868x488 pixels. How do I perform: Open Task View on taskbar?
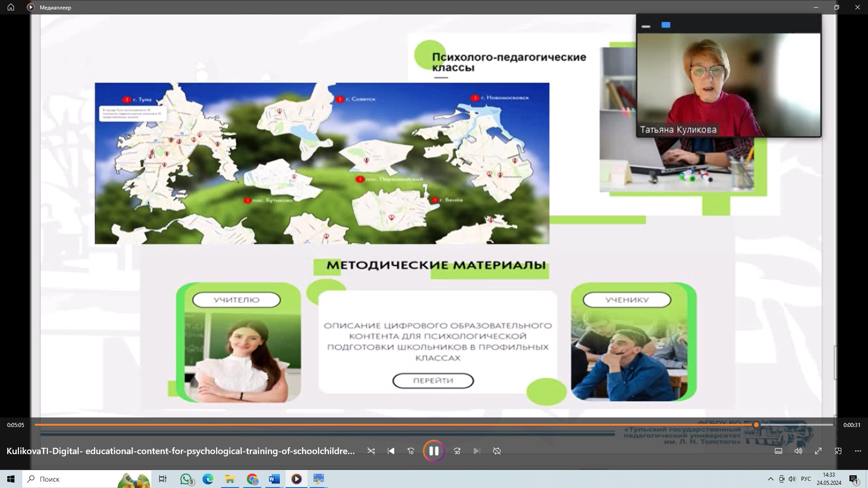[163, 479]
